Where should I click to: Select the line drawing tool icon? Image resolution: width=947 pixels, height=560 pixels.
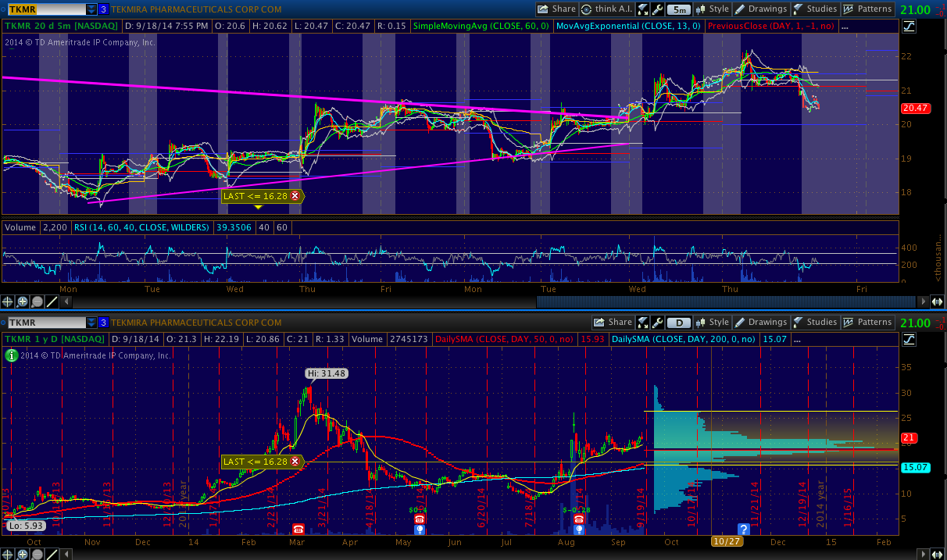52,301
